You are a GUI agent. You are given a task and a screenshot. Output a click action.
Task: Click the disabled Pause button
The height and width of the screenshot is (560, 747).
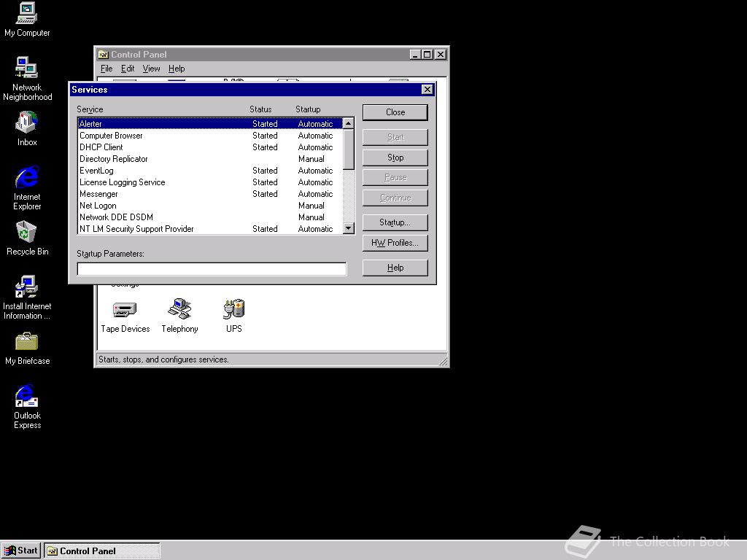pos(395,177)
